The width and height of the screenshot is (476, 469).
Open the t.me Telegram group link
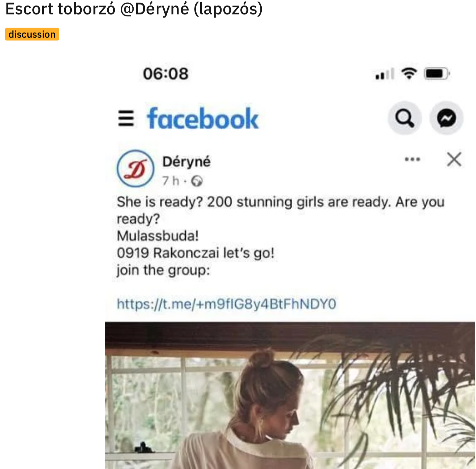226,304
